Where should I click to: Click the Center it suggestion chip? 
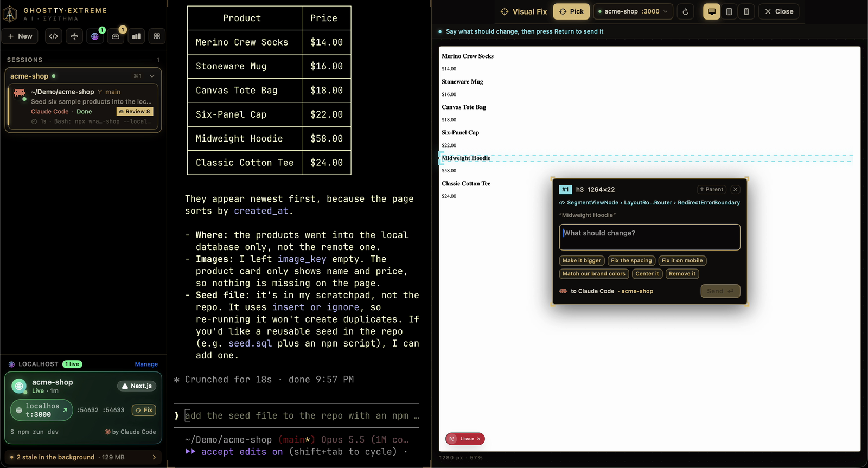pos(647,274)
